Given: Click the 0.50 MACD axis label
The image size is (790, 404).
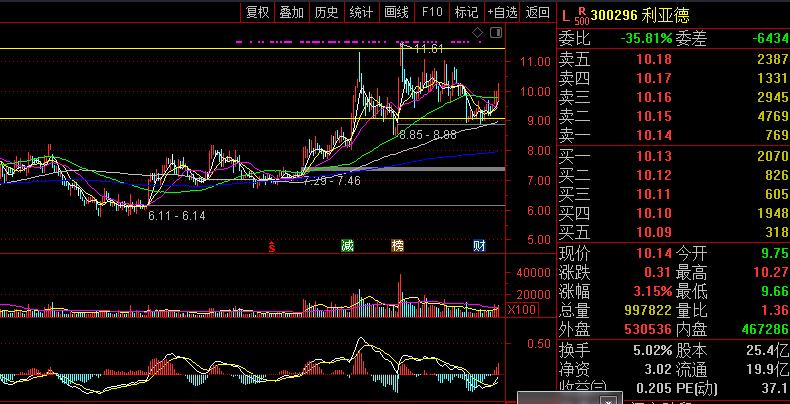Looking at the screenshot, I should pyautogui.click(x=539, y=344).
